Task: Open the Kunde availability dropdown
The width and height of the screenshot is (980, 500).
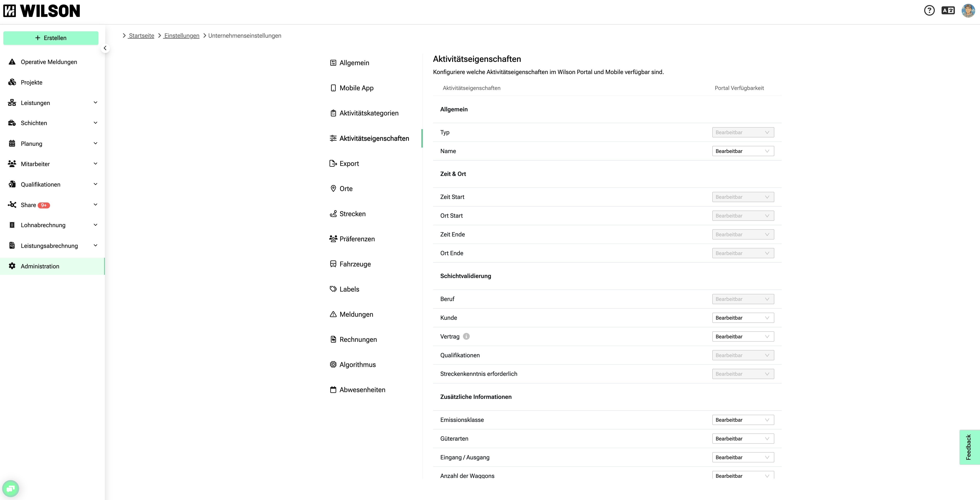Action: click(743, 318)
